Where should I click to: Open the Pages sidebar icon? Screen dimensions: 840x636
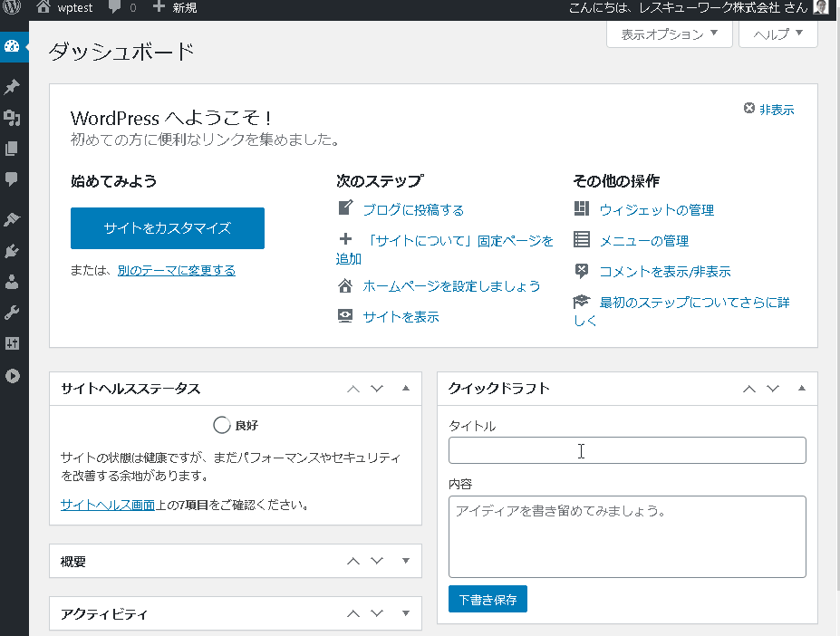coord(12,149)
